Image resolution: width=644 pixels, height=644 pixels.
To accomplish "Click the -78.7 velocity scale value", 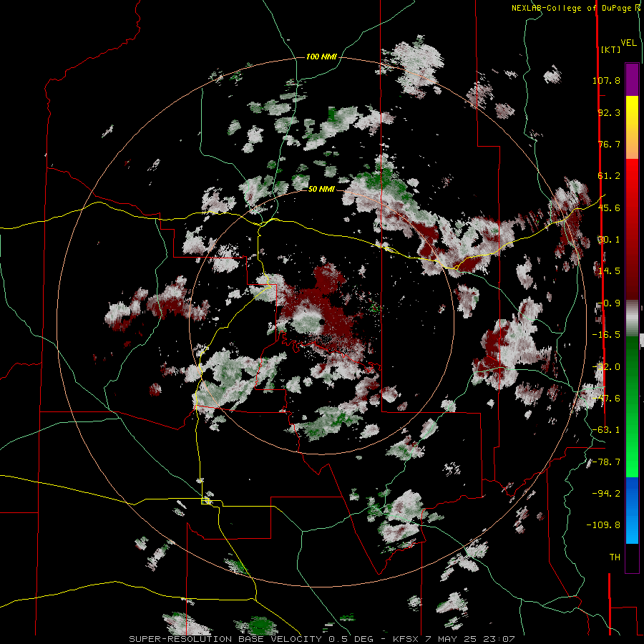I will point(606,462).
